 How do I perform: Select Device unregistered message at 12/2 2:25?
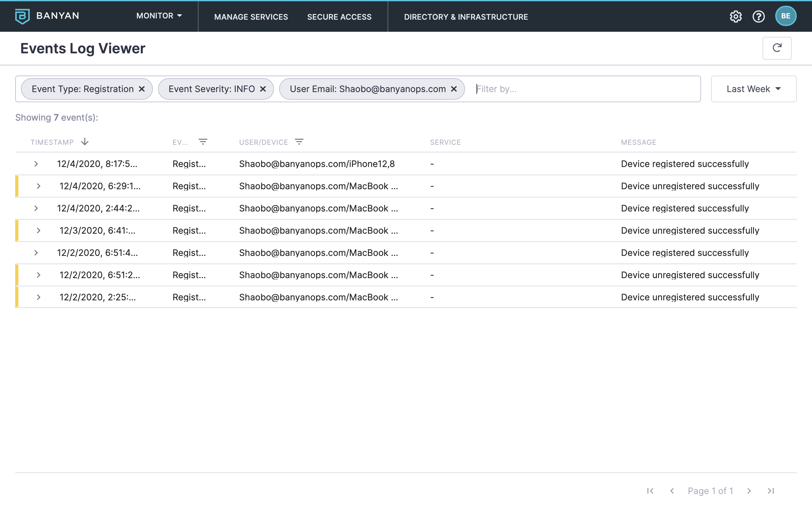coord(690,297)
